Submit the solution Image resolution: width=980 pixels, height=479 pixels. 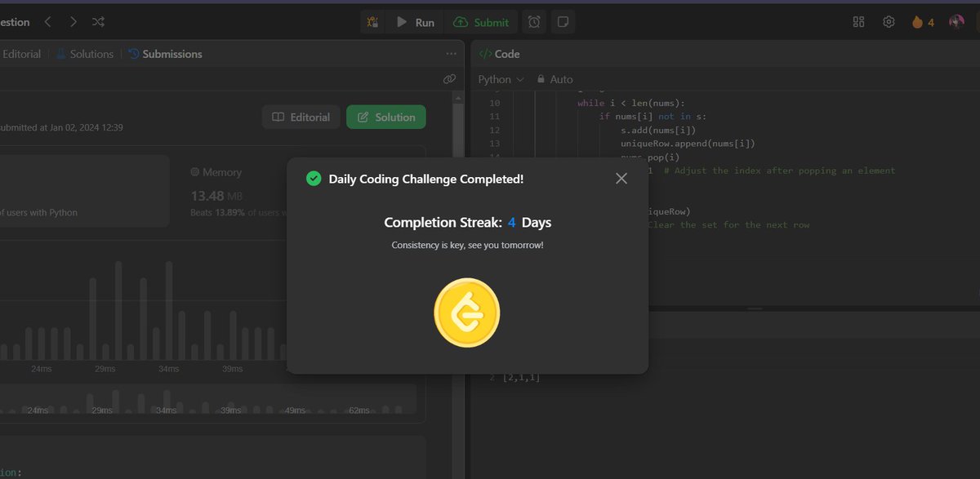coord(481,22)
